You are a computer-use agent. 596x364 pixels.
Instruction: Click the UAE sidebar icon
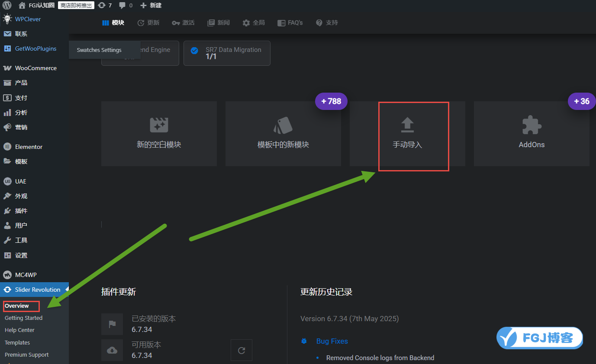coord(7,181)
